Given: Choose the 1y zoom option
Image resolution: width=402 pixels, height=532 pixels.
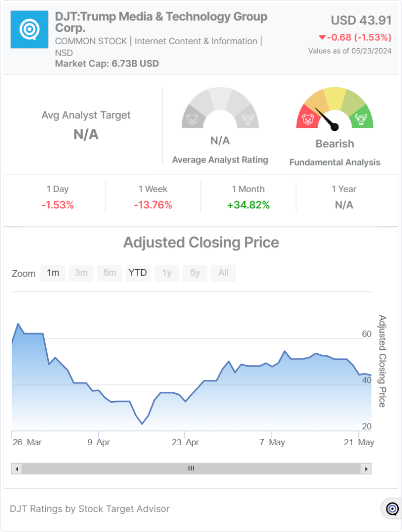Looking at the screenshot, I should pos(167,273).
